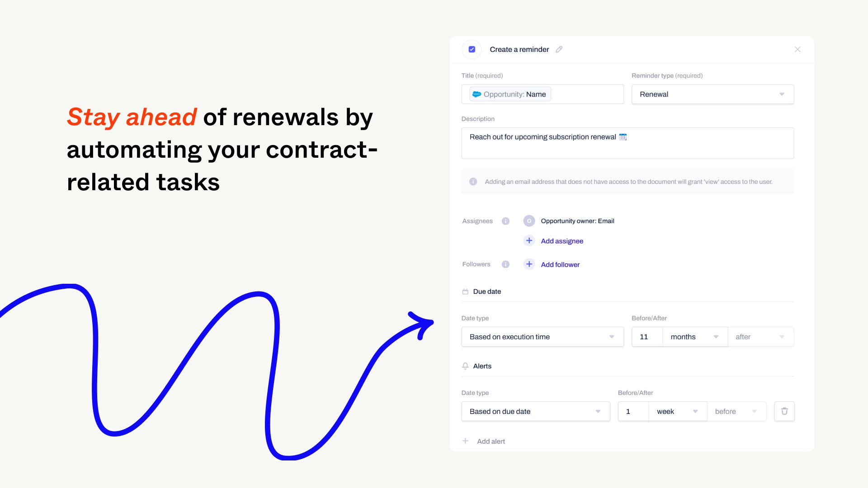
Task: Click the alerts bell icon
Action: pos(465,366)
